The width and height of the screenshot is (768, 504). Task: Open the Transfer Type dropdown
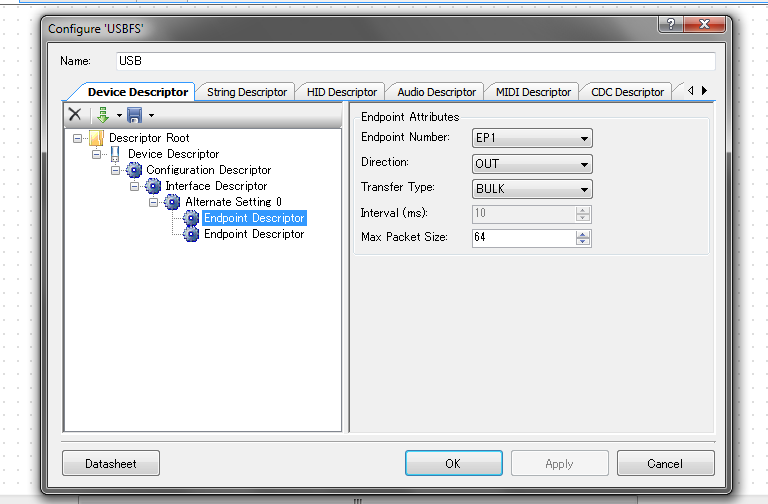point(532,189)
